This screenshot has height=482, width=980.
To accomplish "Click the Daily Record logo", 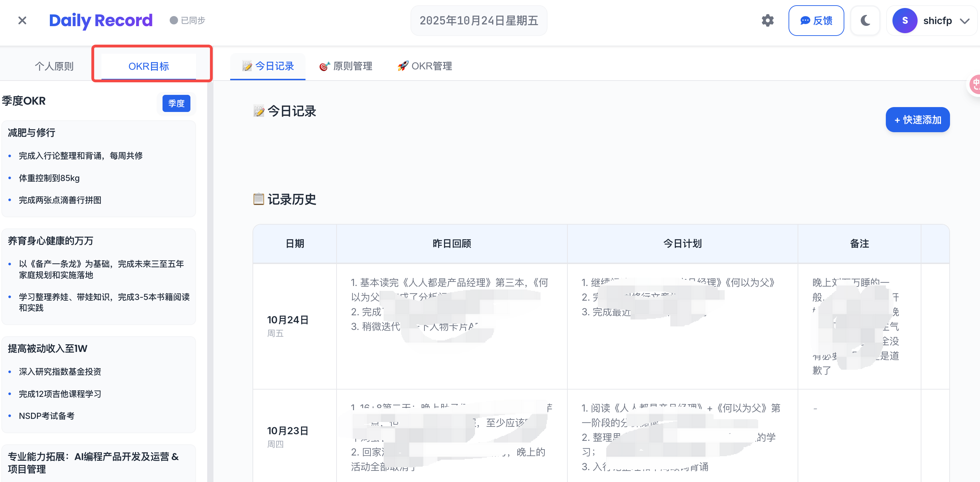I will coord(101,21).
